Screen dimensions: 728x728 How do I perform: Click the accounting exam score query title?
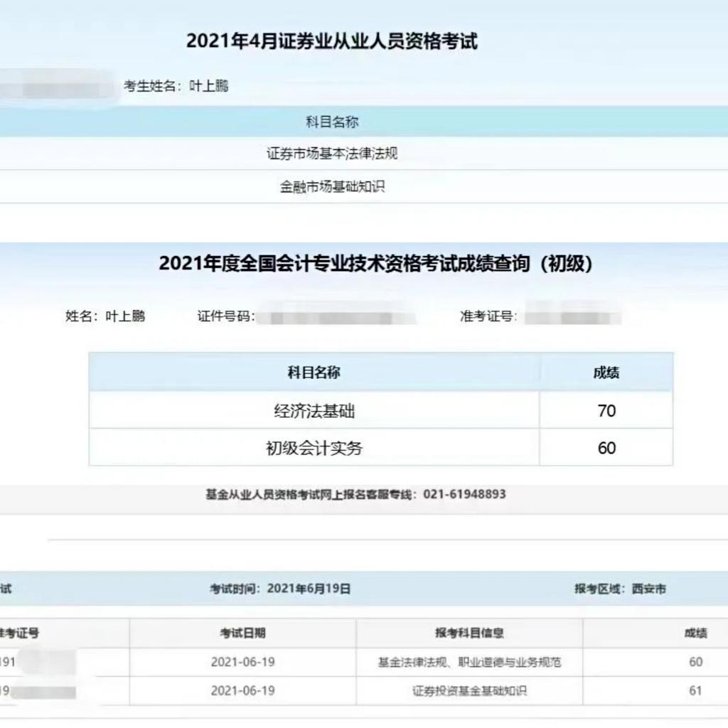[376, 264]
